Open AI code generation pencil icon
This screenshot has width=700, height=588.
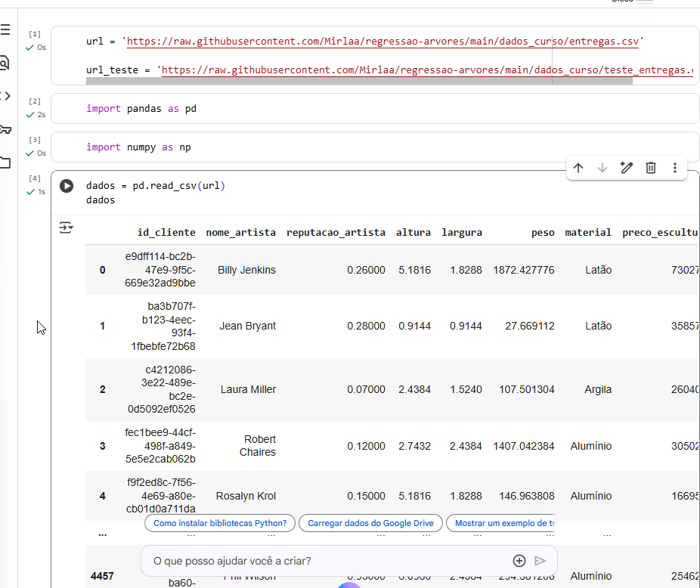pyautogui.click(x=626, y=168)
